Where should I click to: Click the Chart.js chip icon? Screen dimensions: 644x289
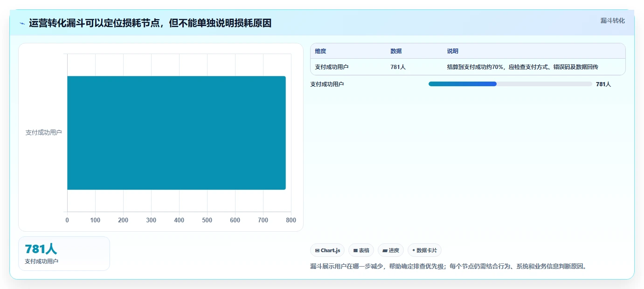tap(317, 251)
